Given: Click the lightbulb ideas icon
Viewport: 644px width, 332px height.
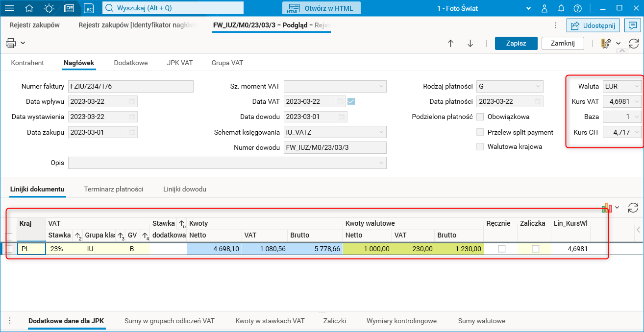Looking at the screenshot, I should [x=49, y=8].
